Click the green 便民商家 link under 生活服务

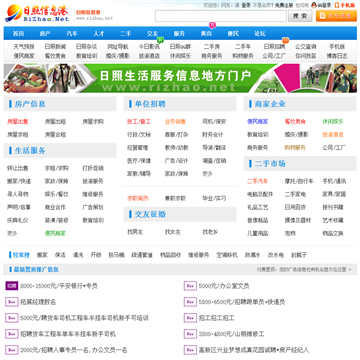55,233
